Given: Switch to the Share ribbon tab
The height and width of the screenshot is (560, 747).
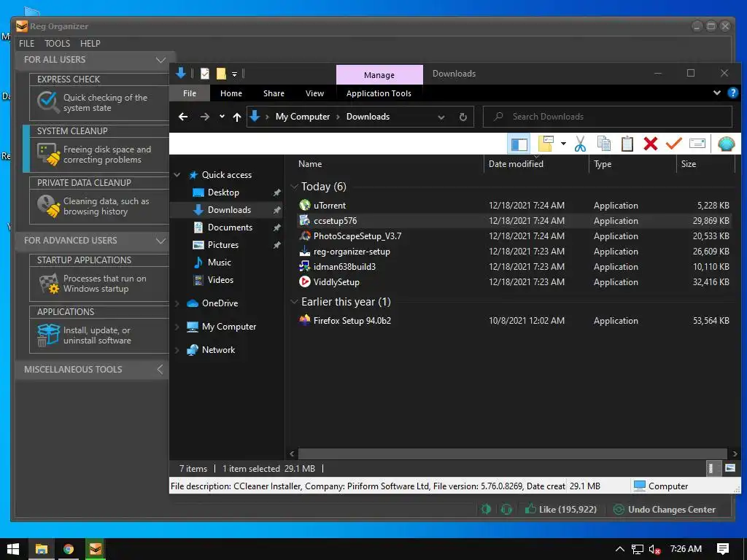Looking at the screenshot, I should click(x=274, y=93).
